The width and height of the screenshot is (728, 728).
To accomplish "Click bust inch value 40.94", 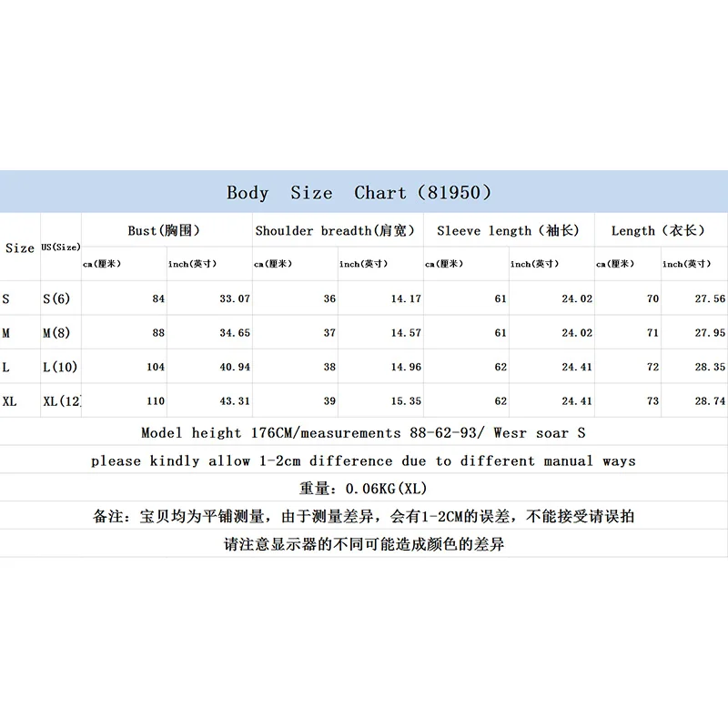I will pyautogui.click(x=235, y=368).
